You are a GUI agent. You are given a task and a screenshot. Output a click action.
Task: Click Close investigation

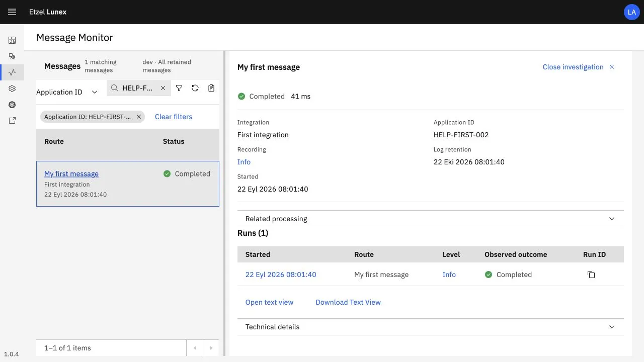(573, 67)
